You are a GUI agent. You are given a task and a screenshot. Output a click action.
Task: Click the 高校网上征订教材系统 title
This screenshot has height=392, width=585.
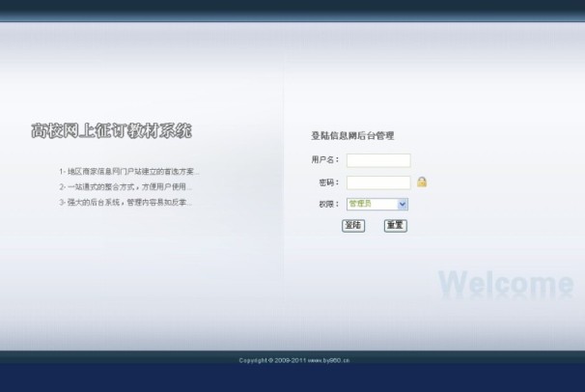[111, 131]
